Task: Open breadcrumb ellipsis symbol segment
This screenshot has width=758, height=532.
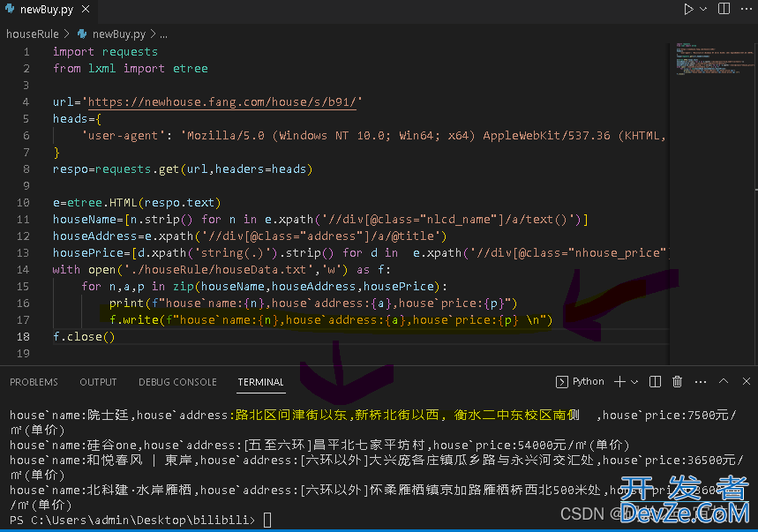Action: tap(164, 34)
